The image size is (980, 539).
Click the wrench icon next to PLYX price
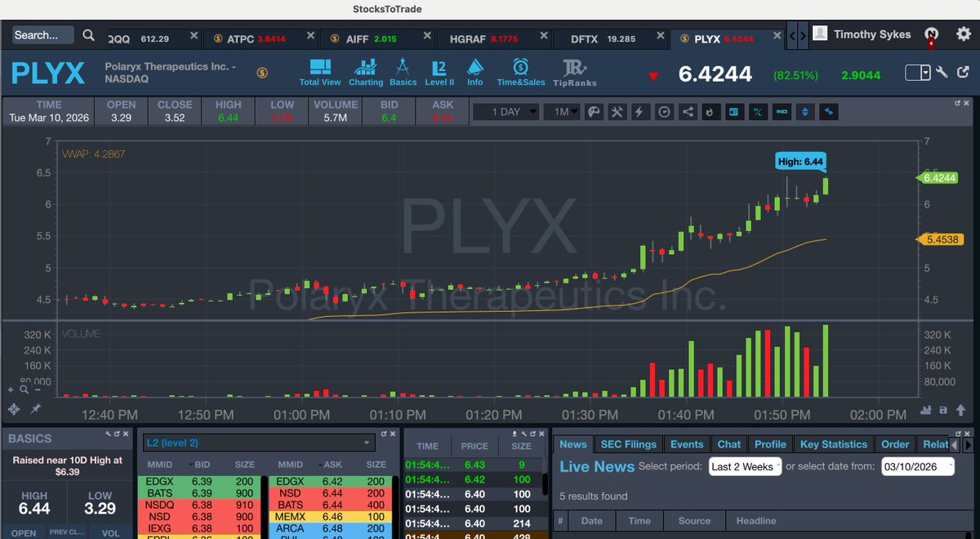pyautogui.click(x=942, y=73)
